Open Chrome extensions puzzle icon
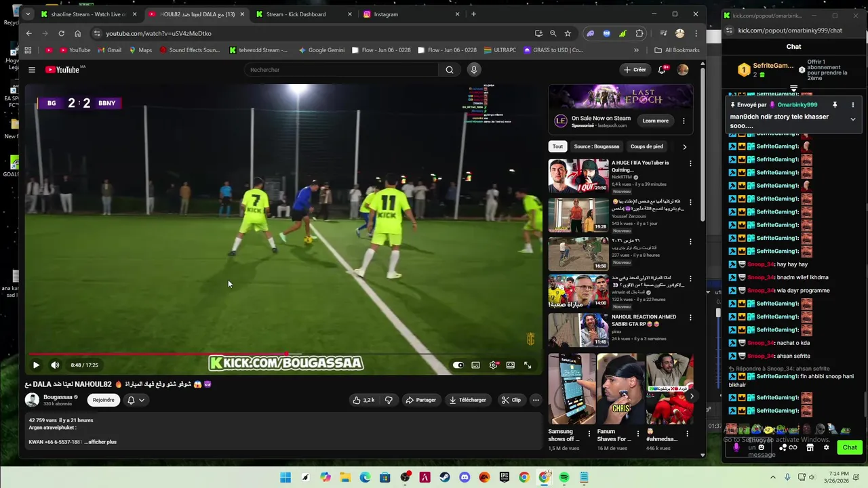Image resolution: width=868 pixels, height=488 pixels. coord(639,33)
